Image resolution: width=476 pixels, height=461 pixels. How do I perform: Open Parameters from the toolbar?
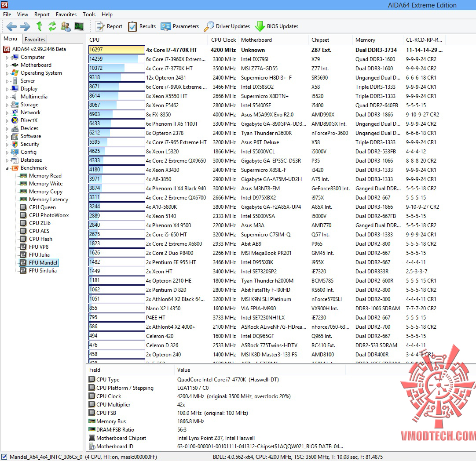[x=180, y=26]
